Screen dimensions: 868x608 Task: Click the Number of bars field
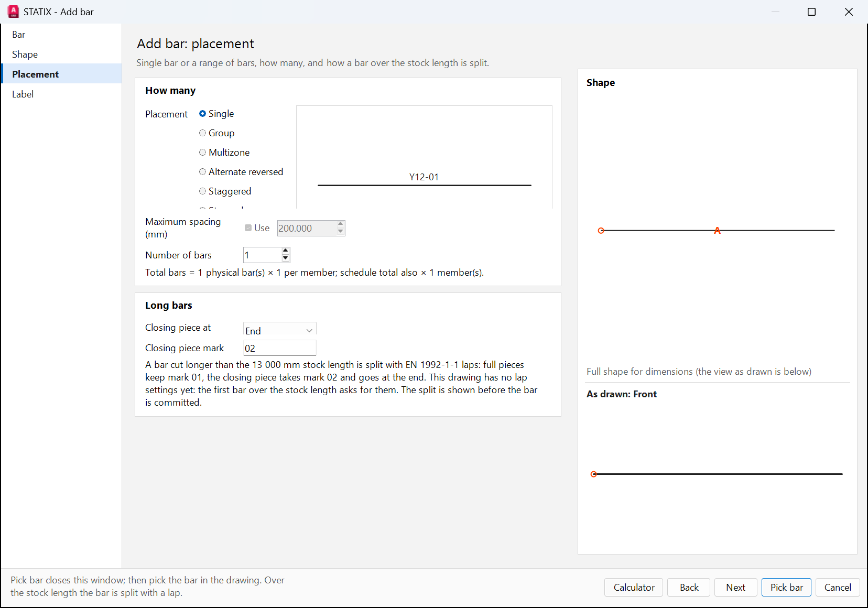tap(262, 255)
